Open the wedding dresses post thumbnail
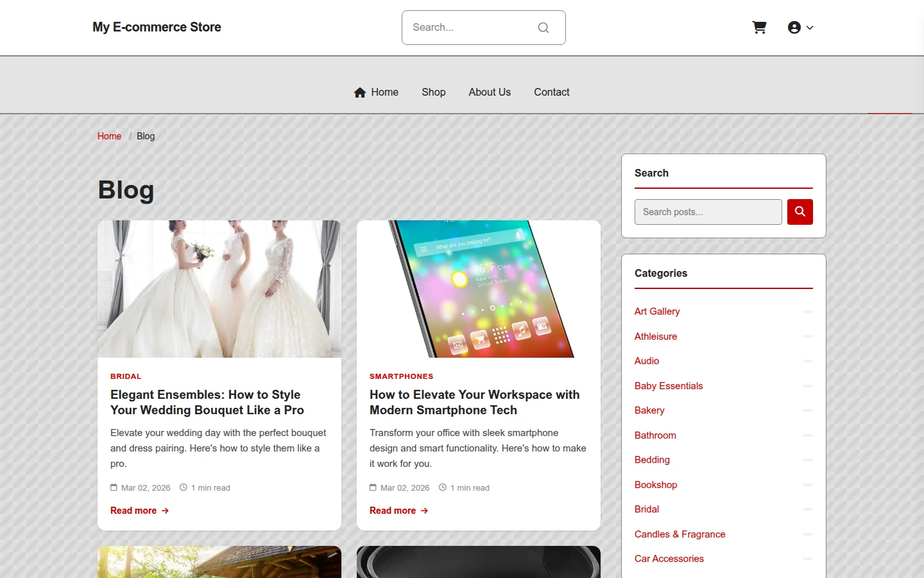Image resolution: width=924 pixels, height=578 pixels. coord(219,289)
